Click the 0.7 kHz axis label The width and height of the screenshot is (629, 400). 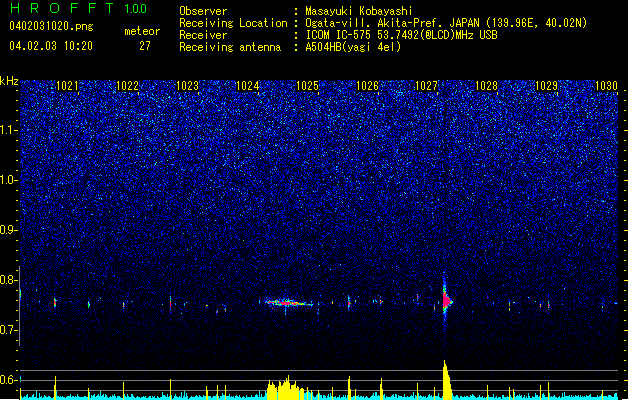tap(9, 330)
